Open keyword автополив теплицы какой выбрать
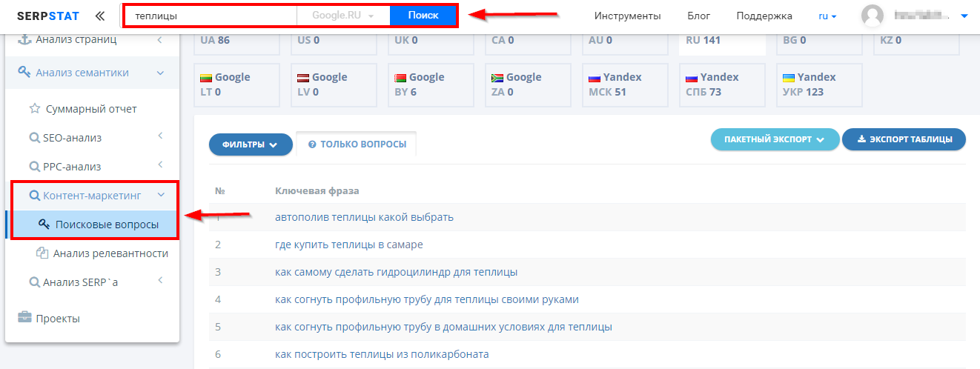This screenshot has height=369, width=980. [x=364, y=217]
